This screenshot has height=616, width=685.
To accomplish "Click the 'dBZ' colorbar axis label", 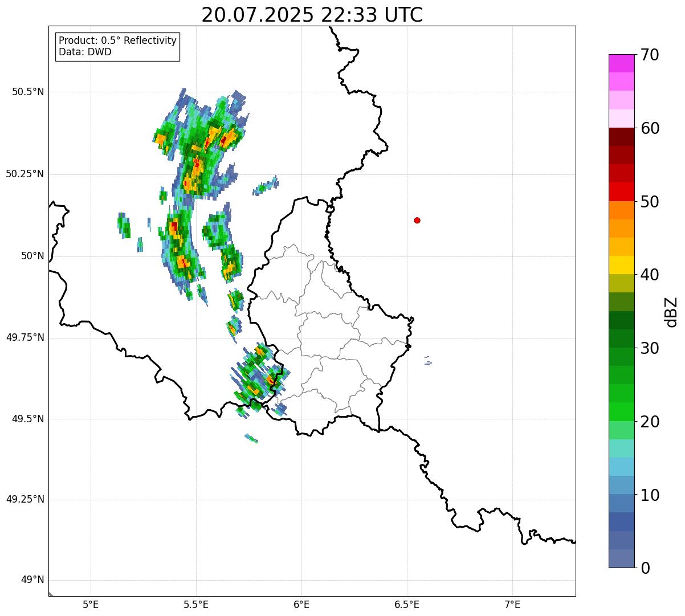I will click(x=671, y=312).
